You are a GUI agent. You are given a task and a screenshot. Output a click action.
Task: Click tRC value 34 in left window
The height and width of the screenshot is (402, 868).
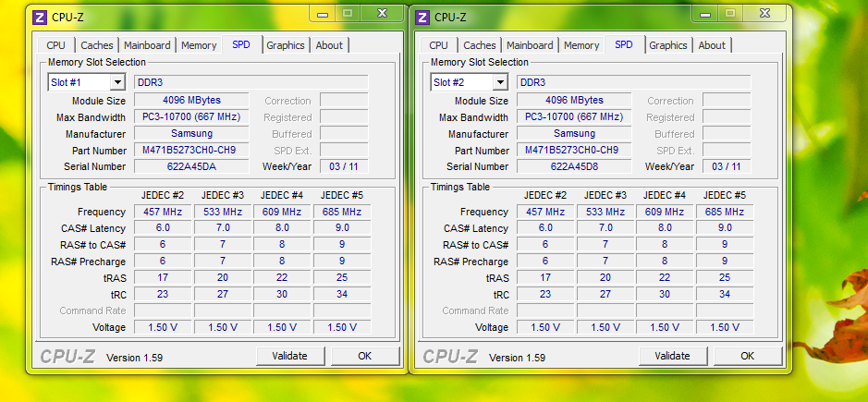coord(342,294)
